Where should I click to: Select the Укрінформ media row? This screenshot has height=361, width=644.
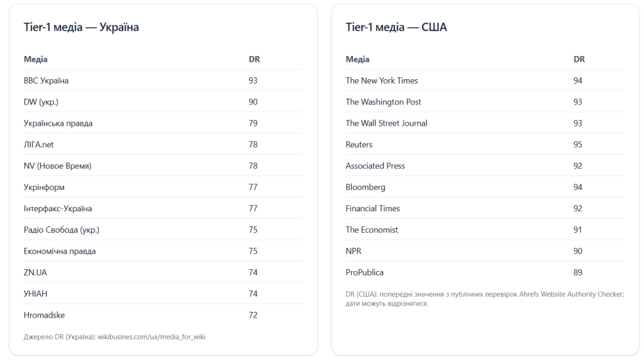(x=44, y=187)
